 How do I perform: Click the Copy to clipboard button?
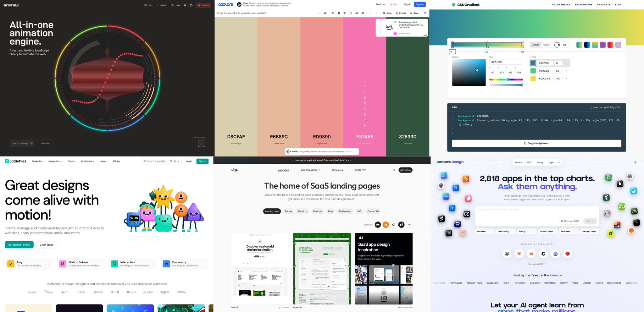536,143
